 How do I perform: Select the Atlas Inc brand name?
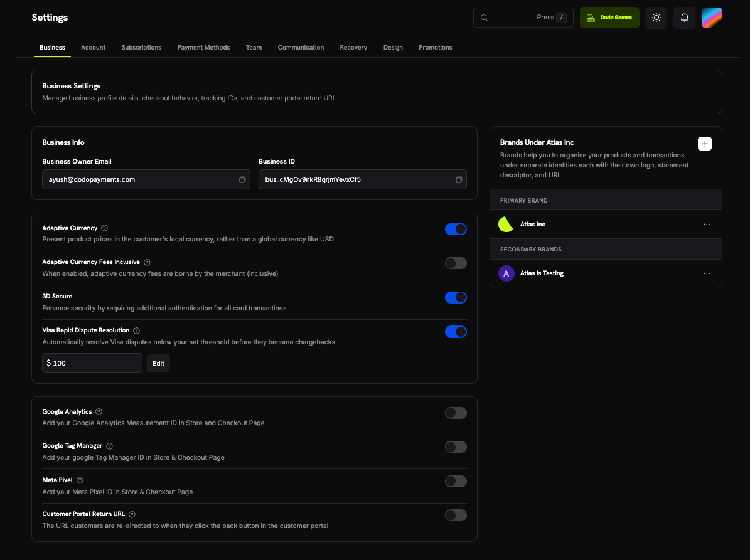pos(532,224)
